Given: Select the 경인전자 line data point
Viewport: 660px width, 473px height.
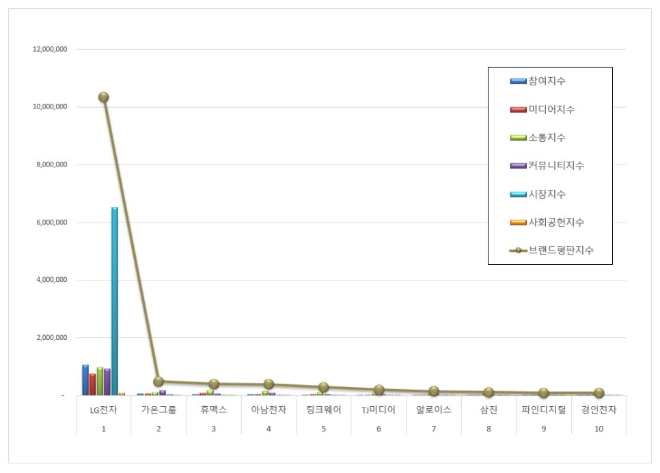Looking at the screenshot, I should 598,393.
